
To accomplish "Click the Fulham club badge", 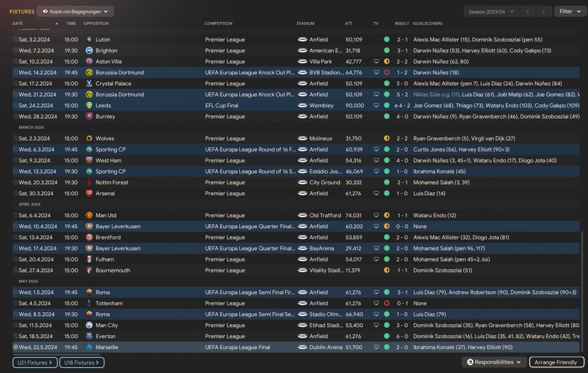I will tap(89, 260).
